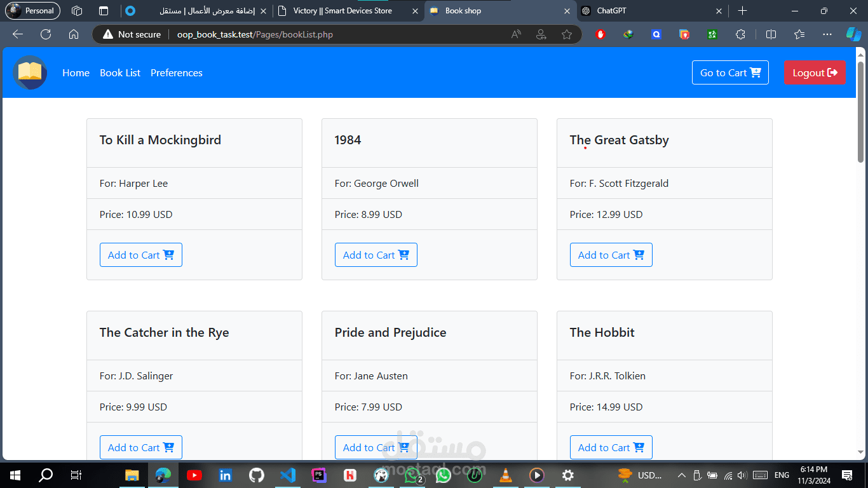Click 'Price: 10.99 USD' text
This screenshot has height=488, width=868.
point(136,214)
